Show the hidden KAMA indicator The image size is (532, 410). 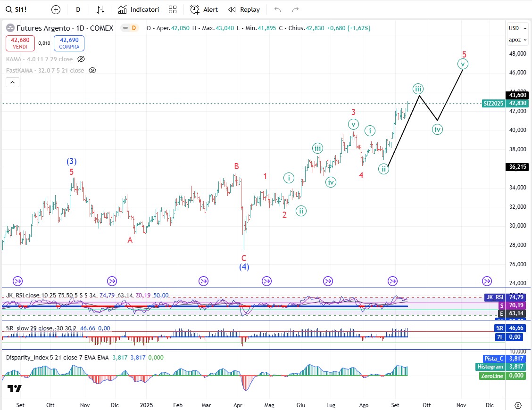(x=81, y=59)
